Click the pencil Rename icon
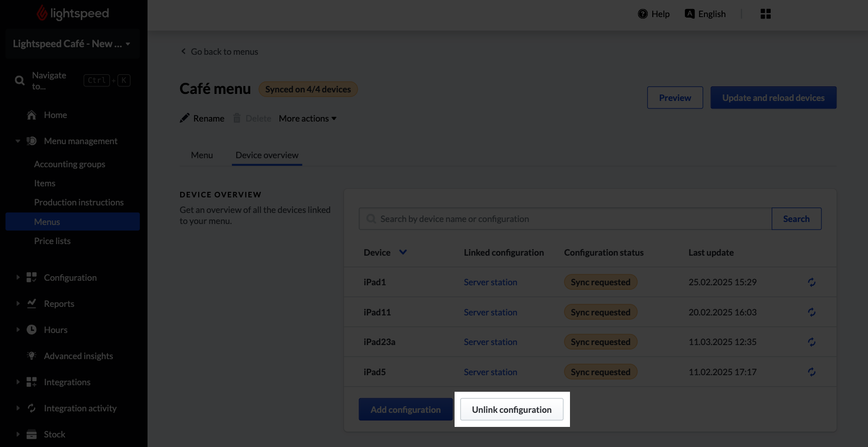This screenshot has width=868, height=447. click(x=185, y=118)
